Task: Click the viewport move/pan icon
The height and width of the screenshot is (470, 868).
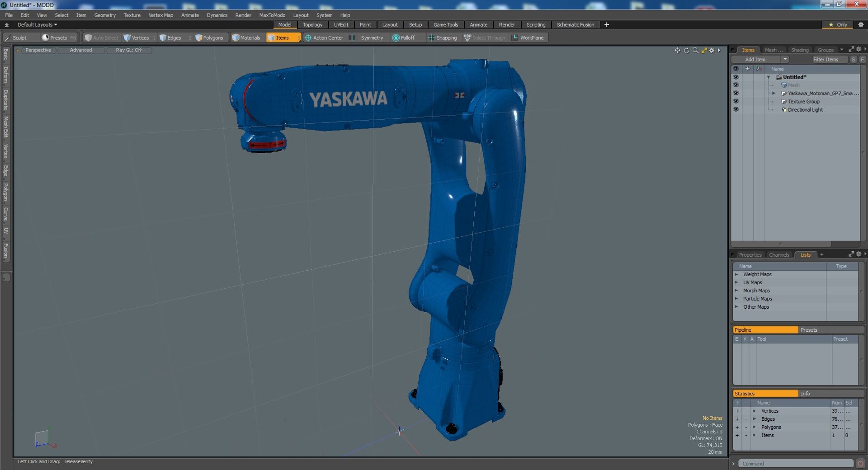Action: 677,50
